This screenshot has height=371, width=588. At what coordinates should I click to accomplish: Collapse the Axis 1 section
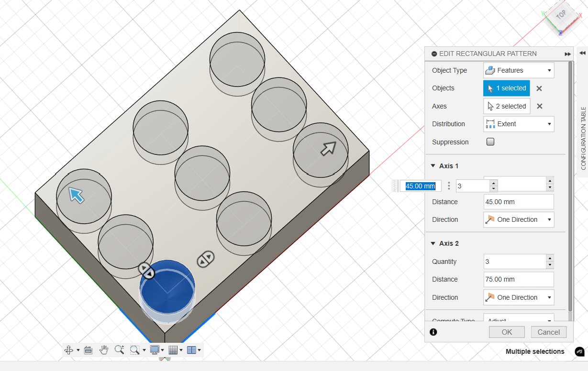coord(433,166)
